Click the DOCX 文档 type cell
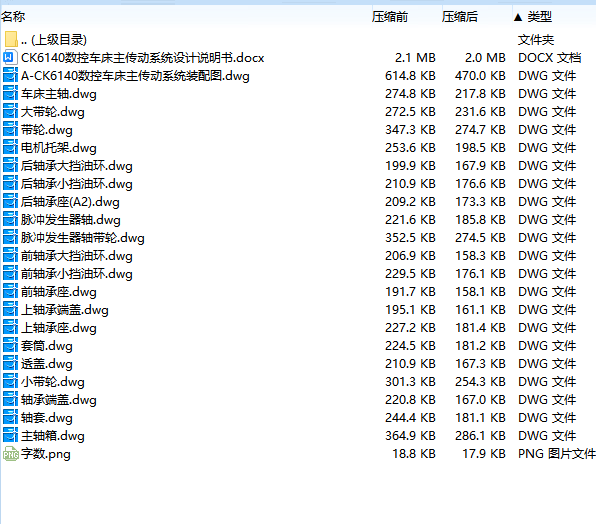Image resolution: width=596 pixels, height=524 pixels. coord(550,58)
